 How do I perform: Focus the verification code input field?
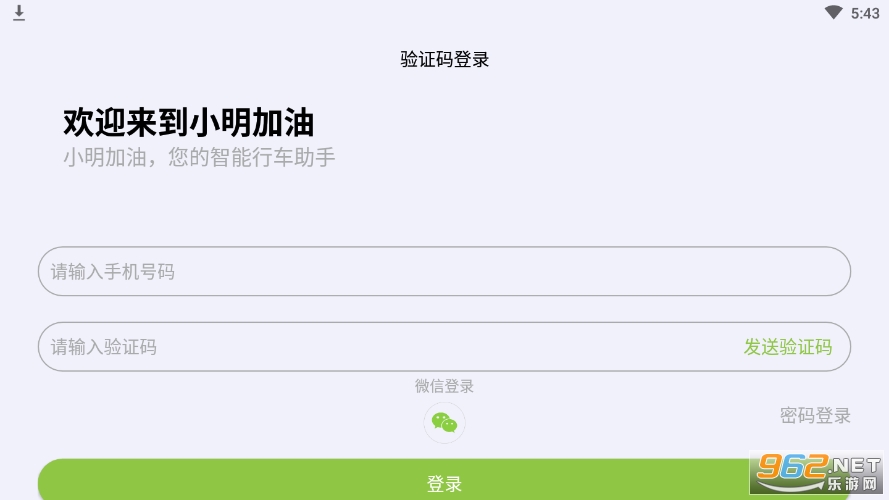click(x=444, y=347)
